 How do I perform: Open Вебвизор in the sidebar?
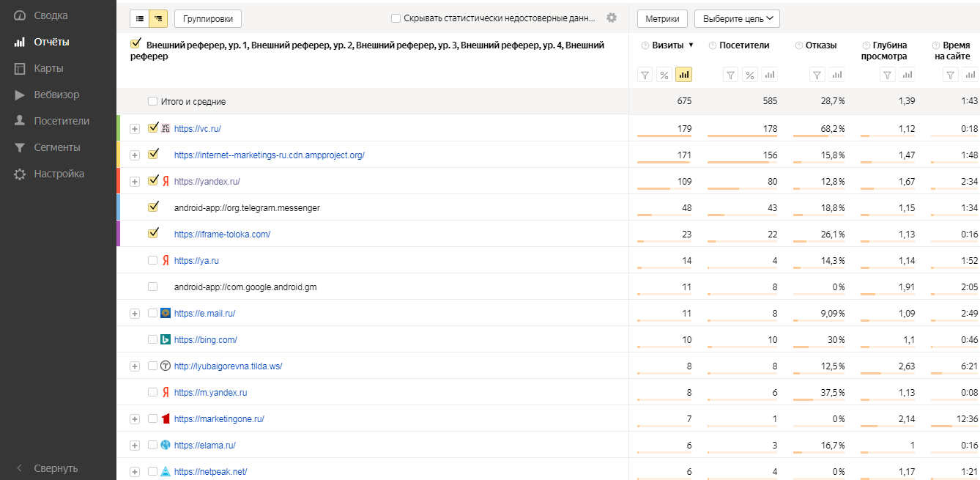click(x=56, y=95)
